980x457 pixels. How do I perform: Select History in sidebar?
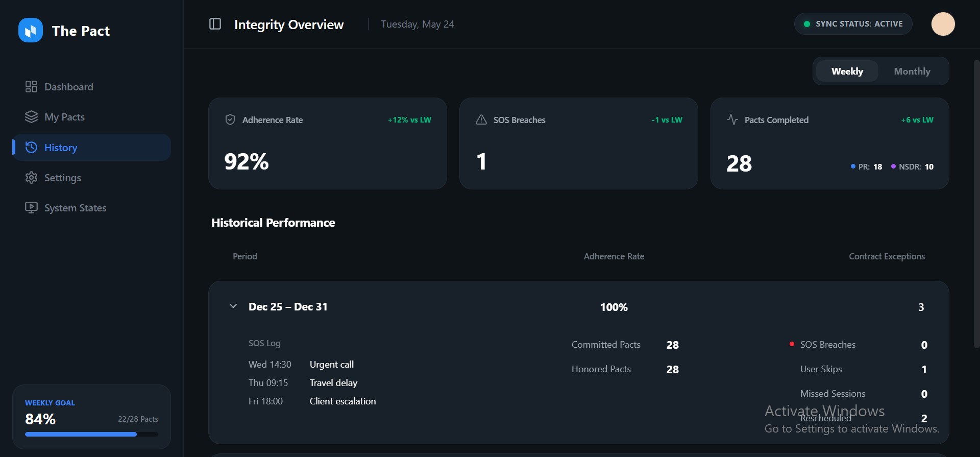pyautogui.click(x=92, y=148)
